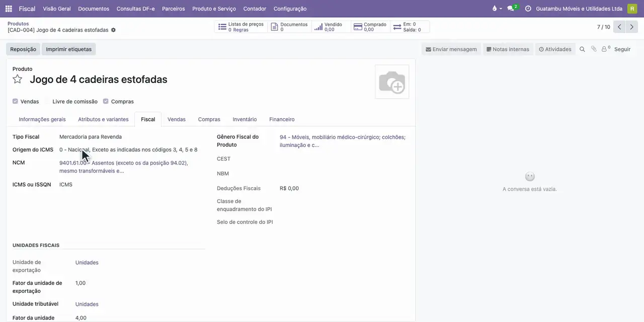Toggle the favorite star for the product
Image resolution: width=644 pixels, height=322 pixels.
point(18,79)
